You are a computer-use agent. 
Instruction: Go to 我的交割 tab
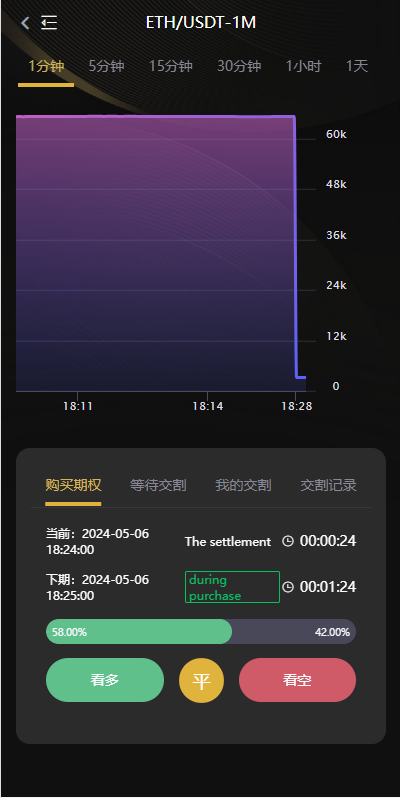coord(243,485)
